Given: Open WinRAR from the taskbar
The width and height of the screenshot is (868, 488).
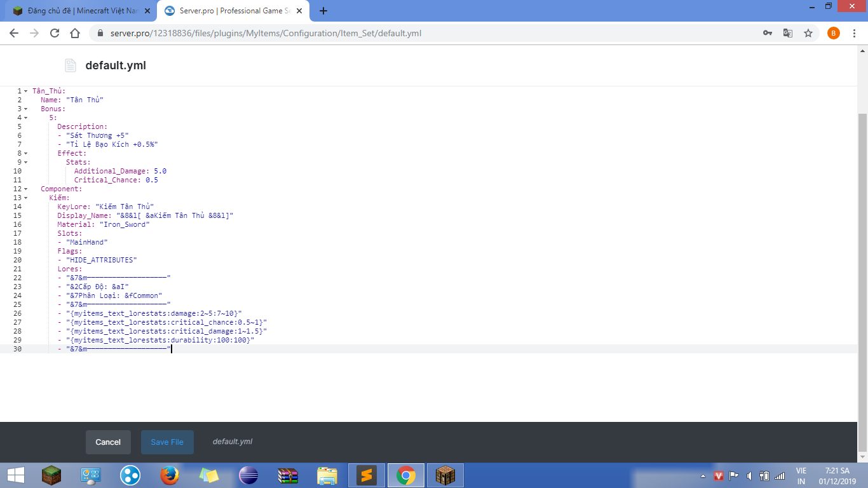Looking at the screenshot, I should pos(288,475).
